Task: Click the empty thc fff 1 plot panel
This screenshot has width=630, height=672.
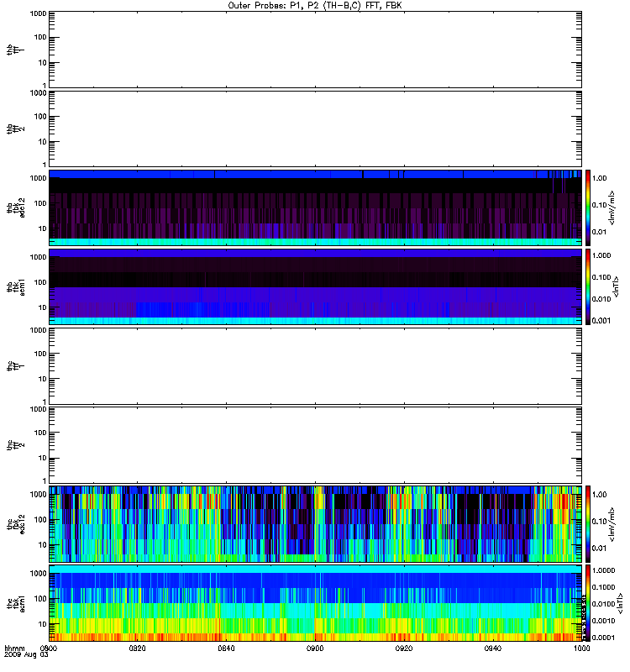Action: click(315, 366)
